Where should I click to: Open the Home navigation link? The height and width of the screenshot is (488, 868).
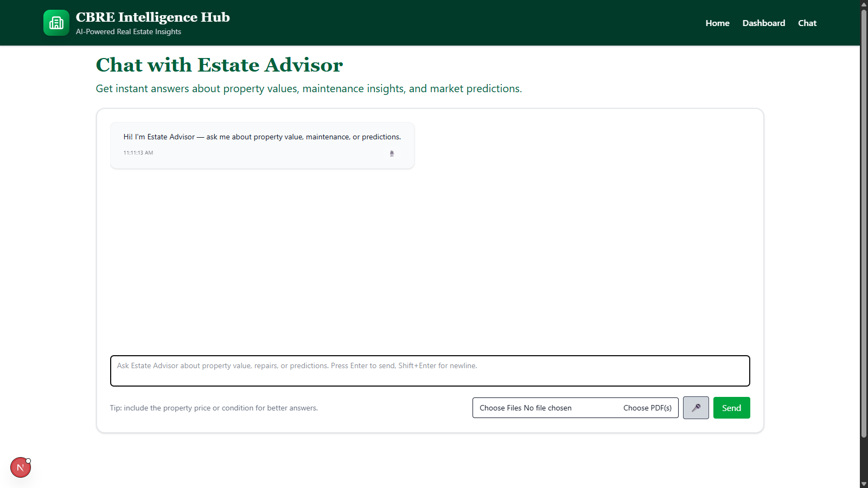coord(717,23)
